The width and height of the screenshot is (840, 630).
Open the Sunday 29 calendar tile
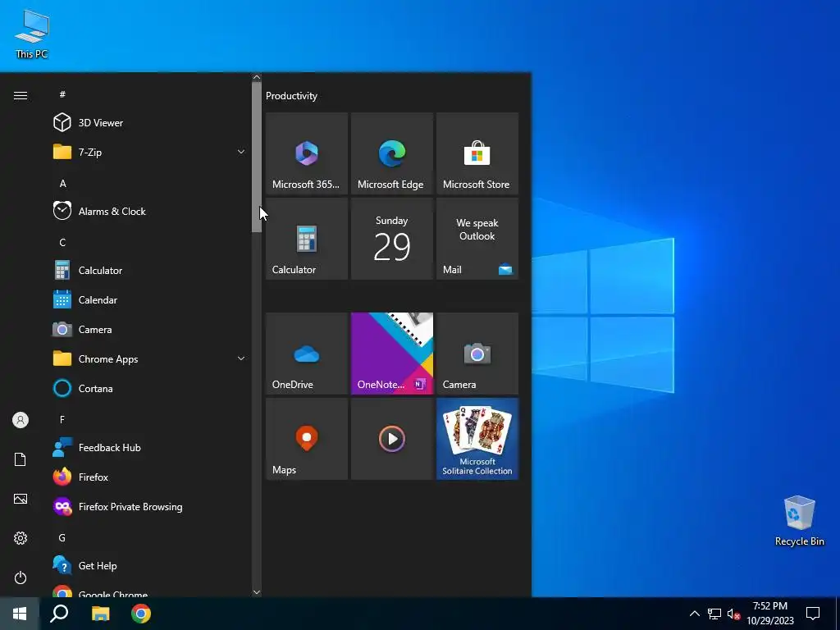click(x=391, y=239)
